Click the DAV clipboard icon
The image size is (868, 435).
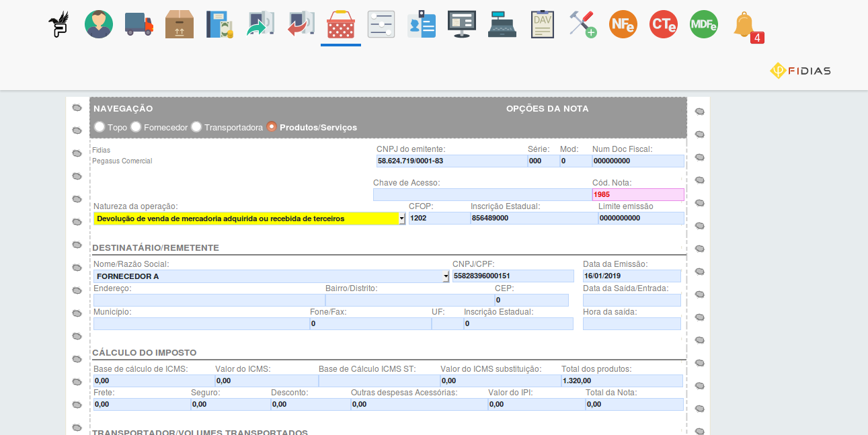tap(543, 24)
